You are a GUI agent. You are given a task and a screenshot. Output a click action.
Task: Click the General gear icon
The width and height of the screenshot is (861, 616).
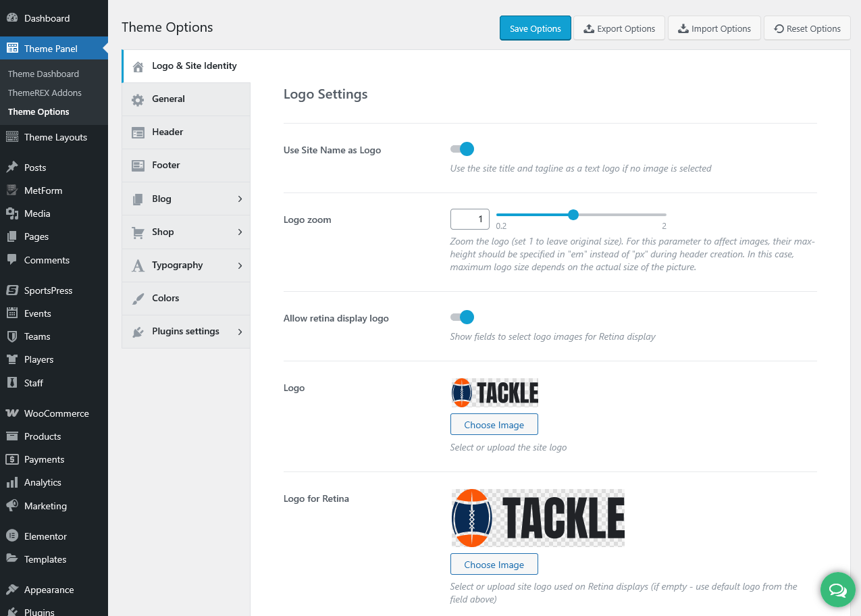click(x=138, y=99)
